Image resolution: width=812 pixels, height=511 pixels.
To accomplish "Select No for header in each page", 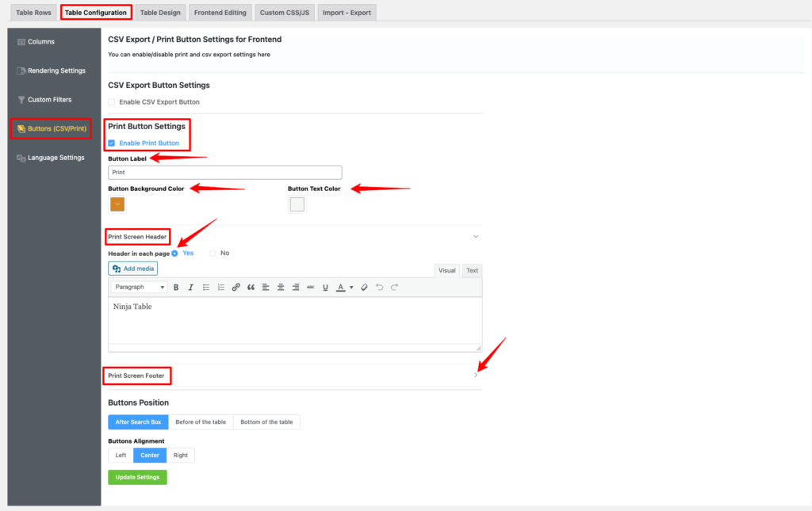I will click(x=213, y=254).
